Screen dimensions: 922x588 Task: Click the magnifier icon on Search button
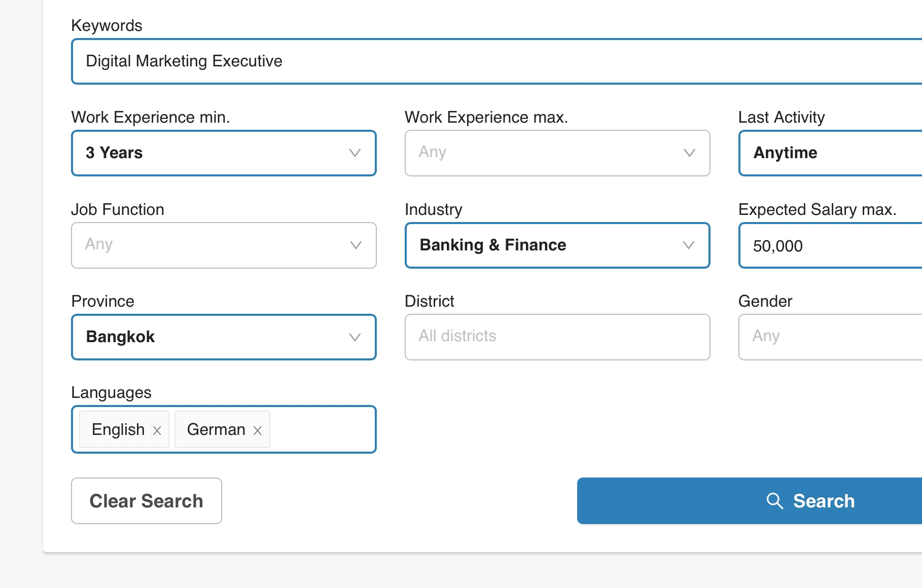click(774, 501)
